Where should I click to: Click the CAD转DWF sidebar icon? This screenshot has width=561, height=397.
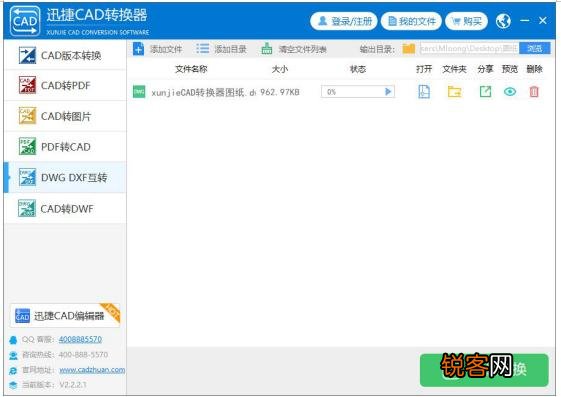[27, 209]
